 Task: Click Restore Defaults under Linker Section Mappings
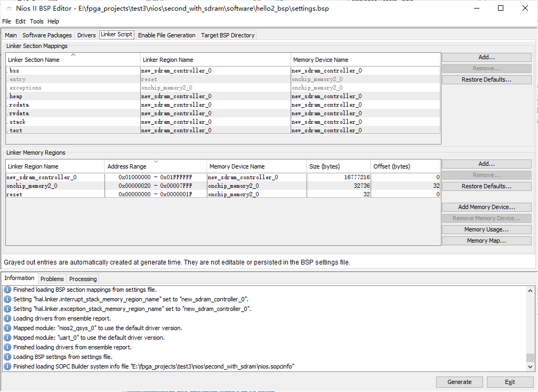pos(486,79)
